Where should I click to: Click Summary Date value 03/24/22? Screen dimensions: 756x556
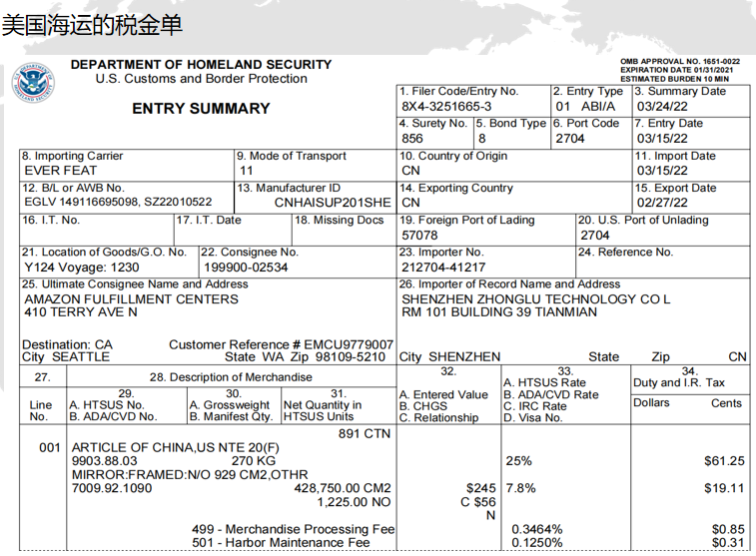pyautogui.click(x=663, y=107)
